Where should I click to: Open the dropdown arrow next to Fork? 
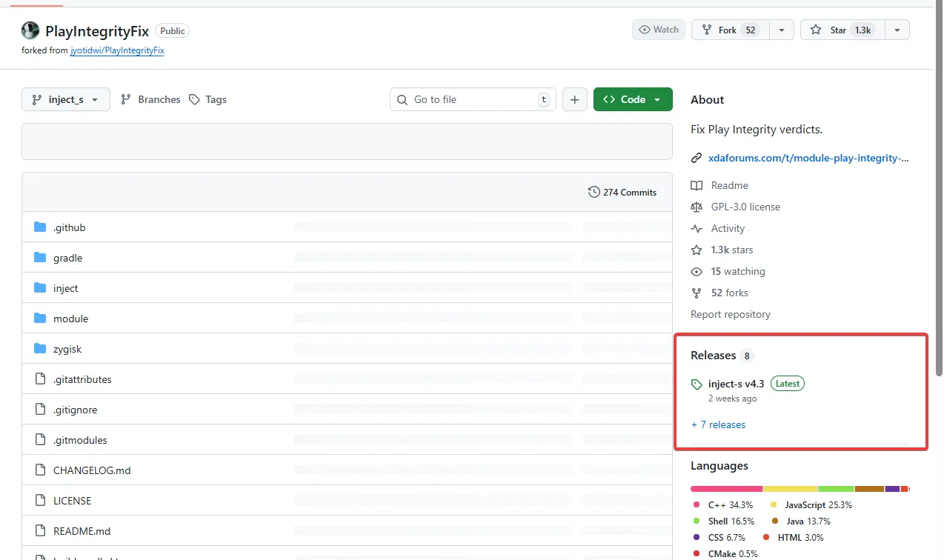click(x=781, y=30)
